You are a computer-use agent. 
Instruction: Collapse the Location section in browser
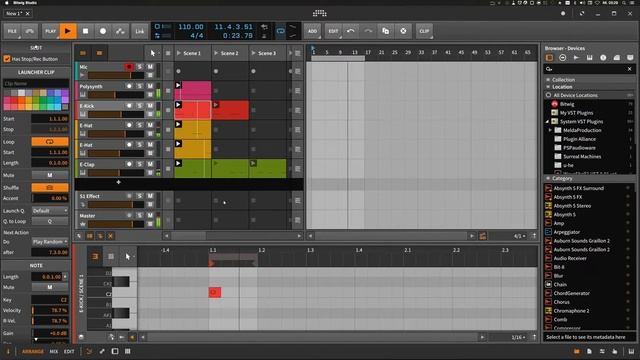(548, 87)
